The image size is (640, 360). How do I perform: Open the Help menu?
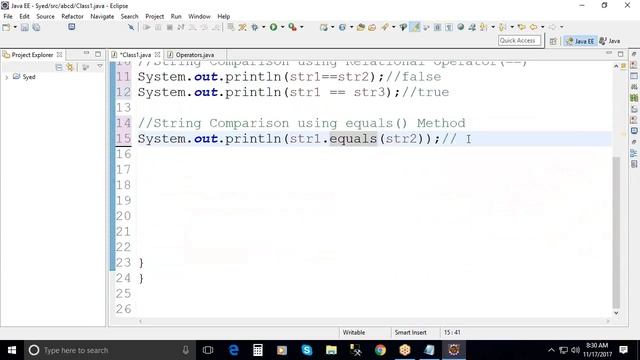[x=223, y=16]
